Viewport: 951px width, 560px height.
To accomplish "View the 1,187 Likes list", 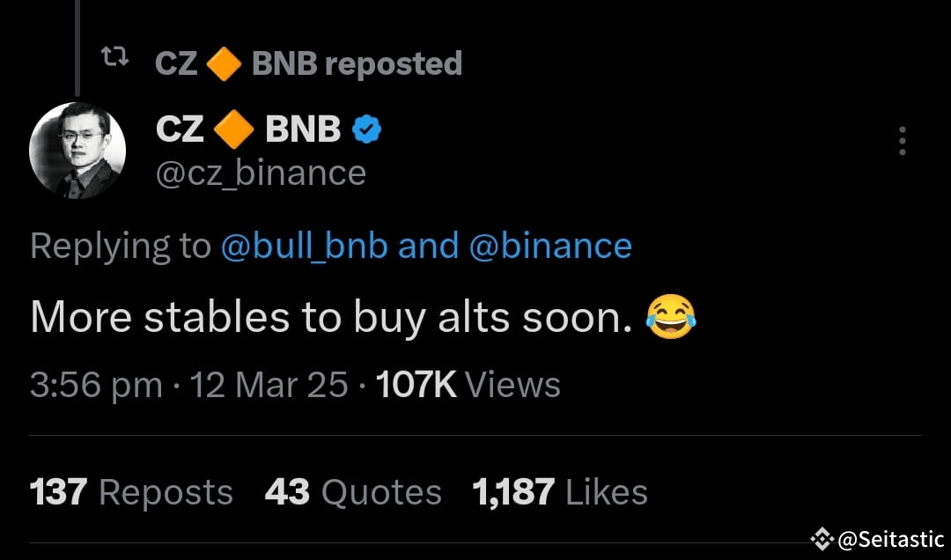I will 560,492.
